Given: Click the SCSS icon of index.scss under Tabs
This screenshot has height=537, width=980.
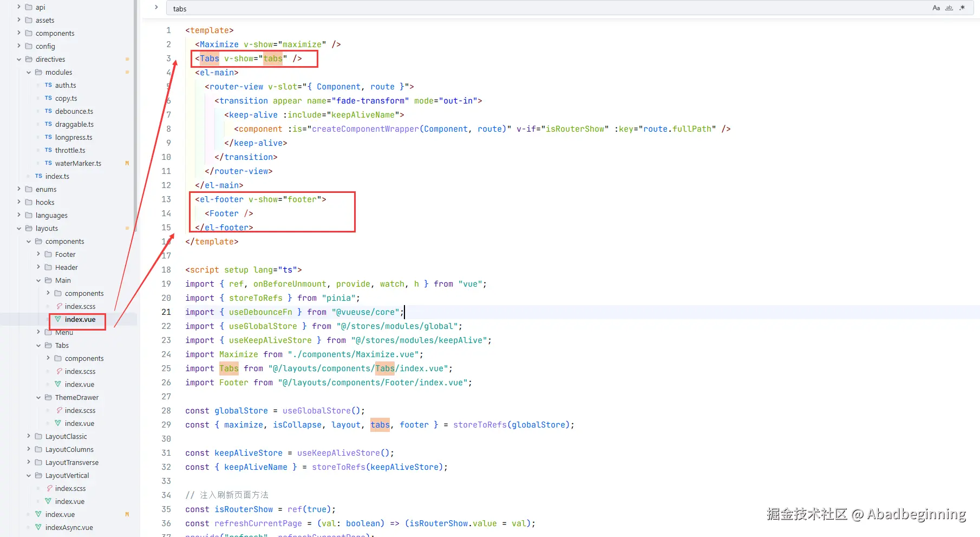Looking at the screenshot, I should coord(58,371).
